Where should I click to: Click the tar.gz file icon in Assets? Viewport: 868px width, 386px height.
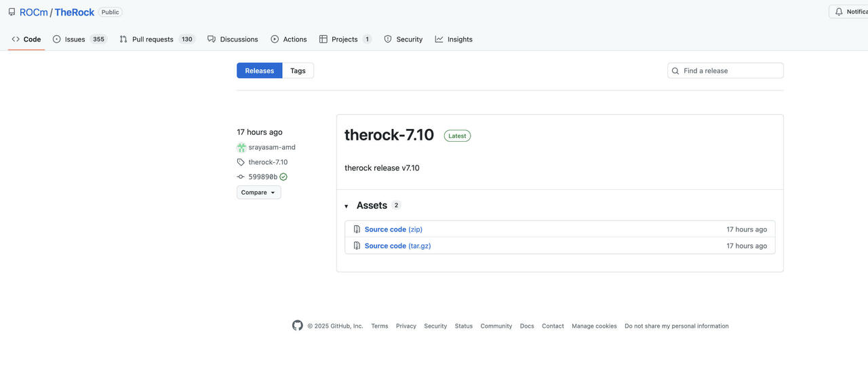click(357, 246)
